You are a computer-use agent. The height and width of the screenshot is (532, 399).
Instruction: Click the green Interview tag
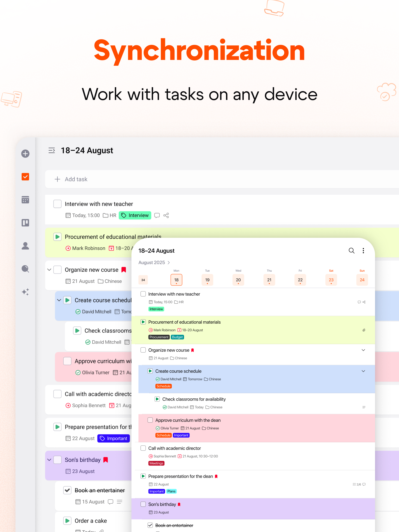(135, 215)
